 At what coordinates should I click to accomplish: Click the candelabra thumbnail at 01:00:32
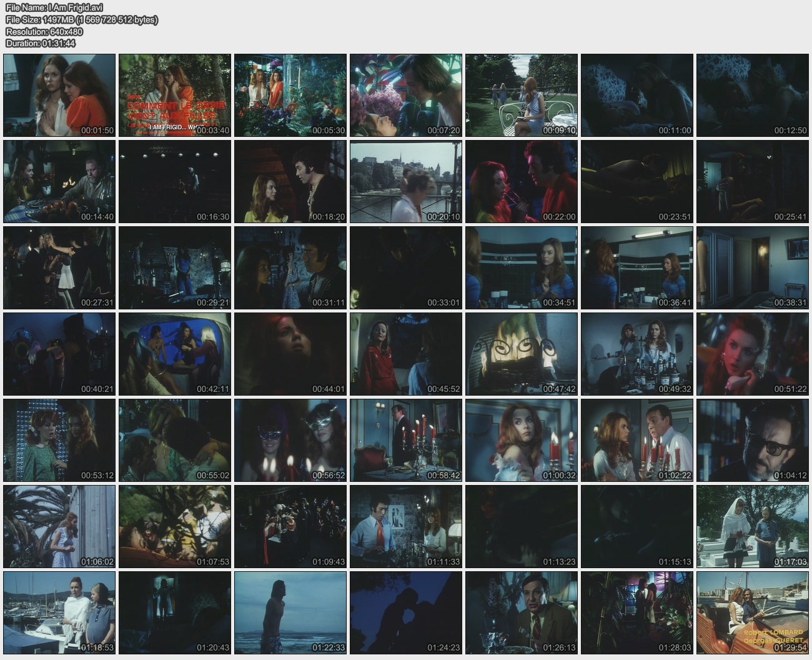pos(522,440)
